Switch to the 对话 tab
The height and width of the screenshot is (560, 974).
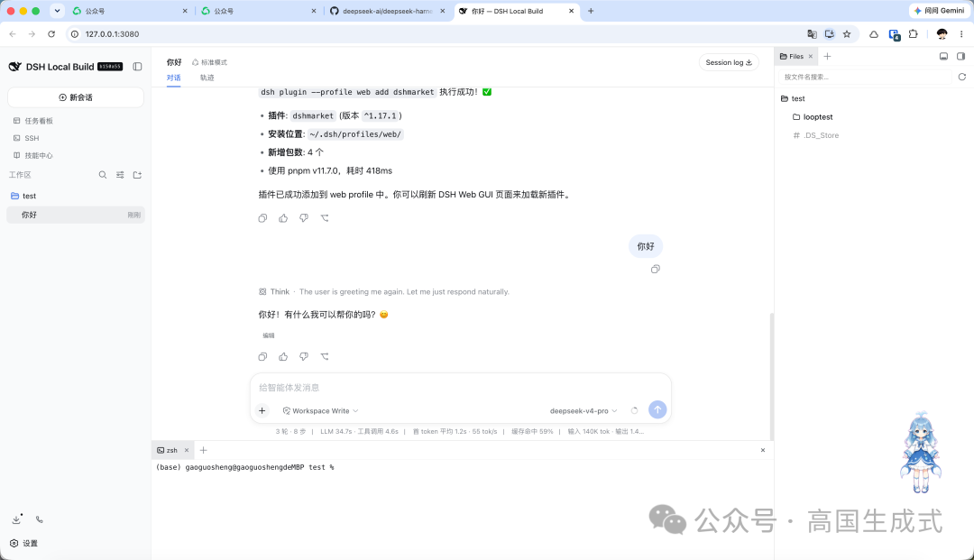pyautogui.click(x=173, y=78)
